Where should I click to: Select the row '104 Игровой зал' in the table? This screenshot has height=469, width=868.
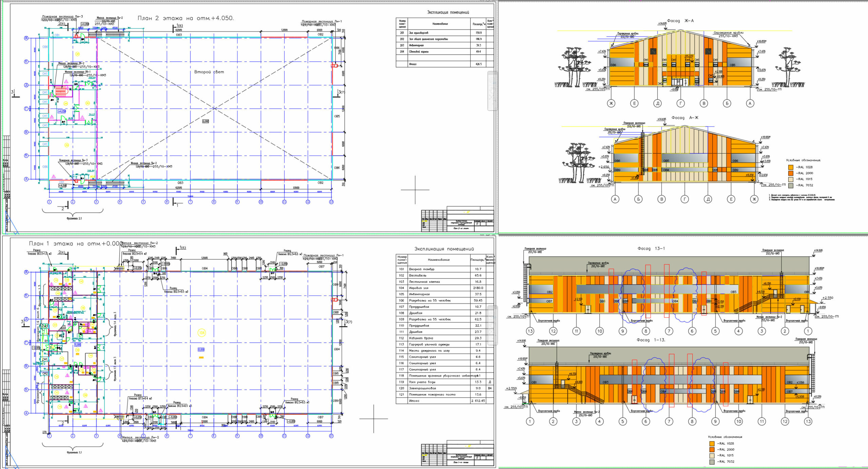click(445, 288)
